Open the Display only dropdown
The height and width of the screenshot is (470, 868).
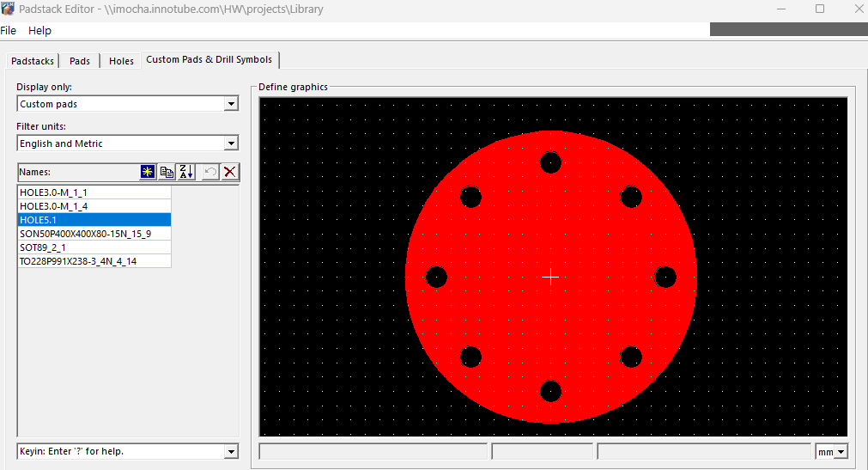pyautogui.click(x=230, y=104)
